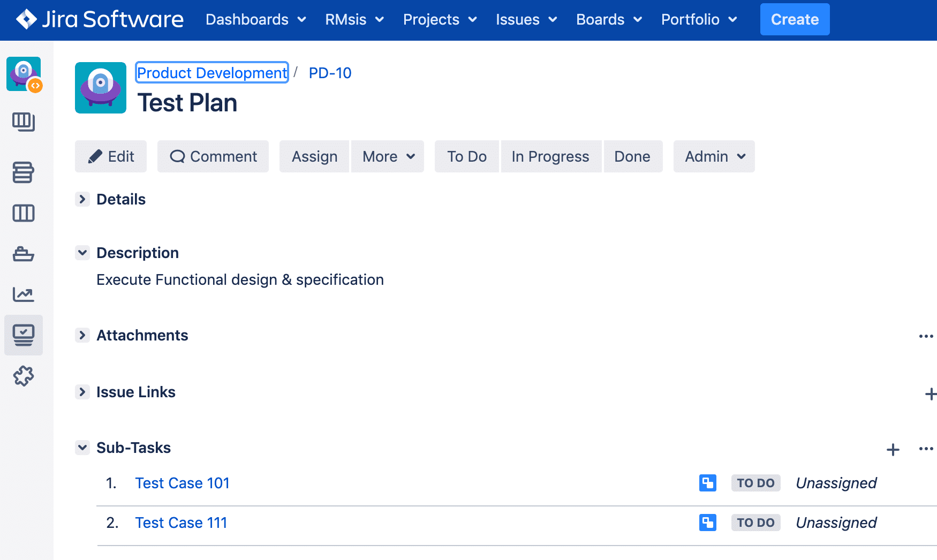
Task: Open the project avatar in the sidebar
Action: (24, 74)
